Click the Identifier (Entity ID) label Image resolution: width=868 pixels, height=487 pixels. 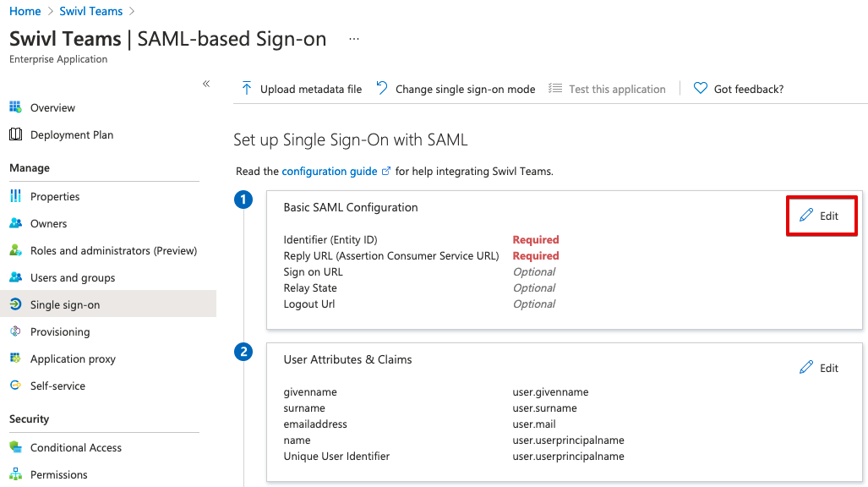click(x=330, y=239)
